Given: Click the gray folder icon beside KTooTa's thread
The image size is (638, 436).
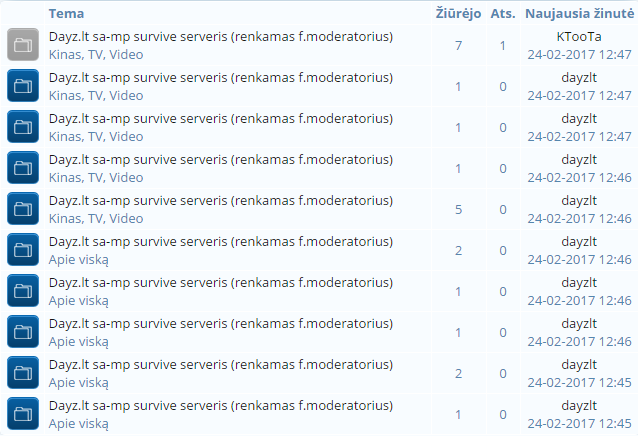Looking at the screenshot, I should pos(22,45).
